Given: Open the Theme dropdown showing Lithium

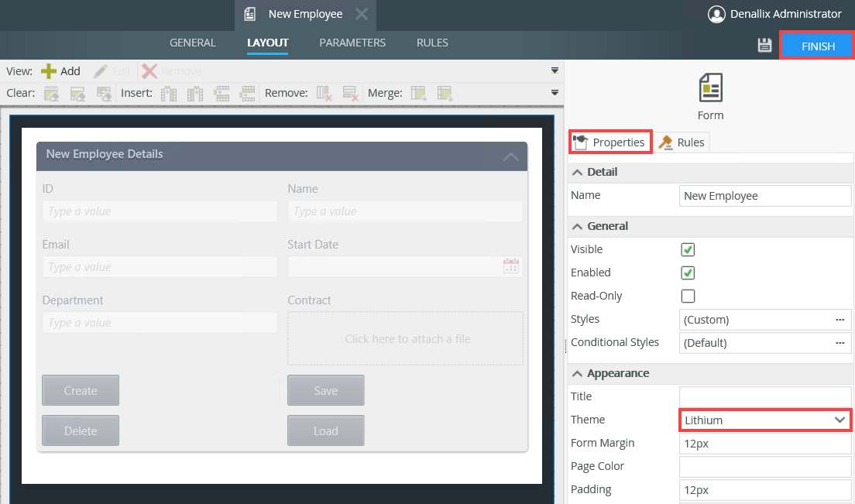Looking at the screenshot, I should click(x=765, y=420).
